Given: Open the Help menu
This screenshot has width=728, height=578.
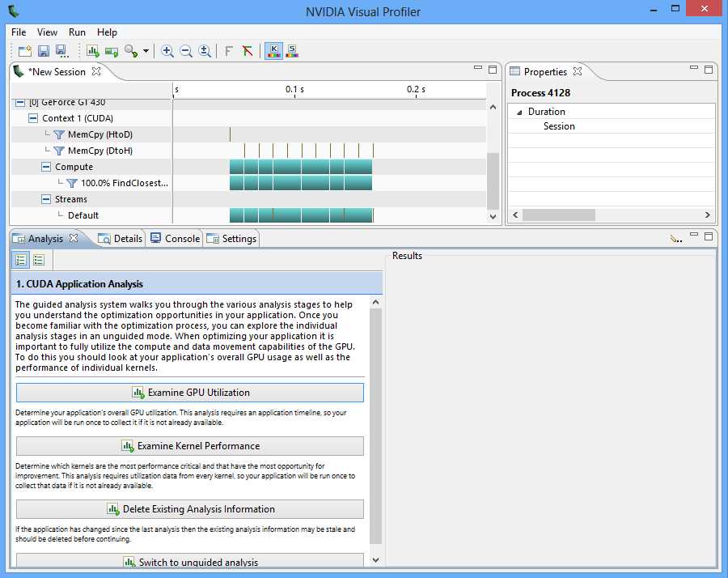Looking at the screenshot, I should pyautogui.click(x=107, y=32).
